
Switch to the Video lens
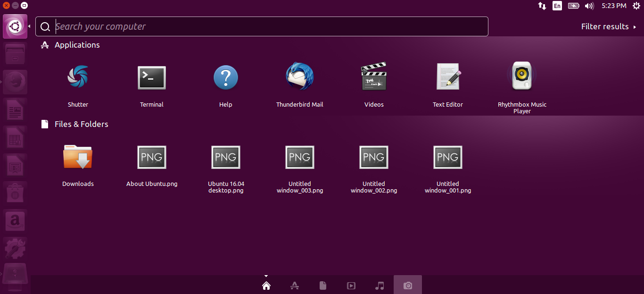(351, 286)
